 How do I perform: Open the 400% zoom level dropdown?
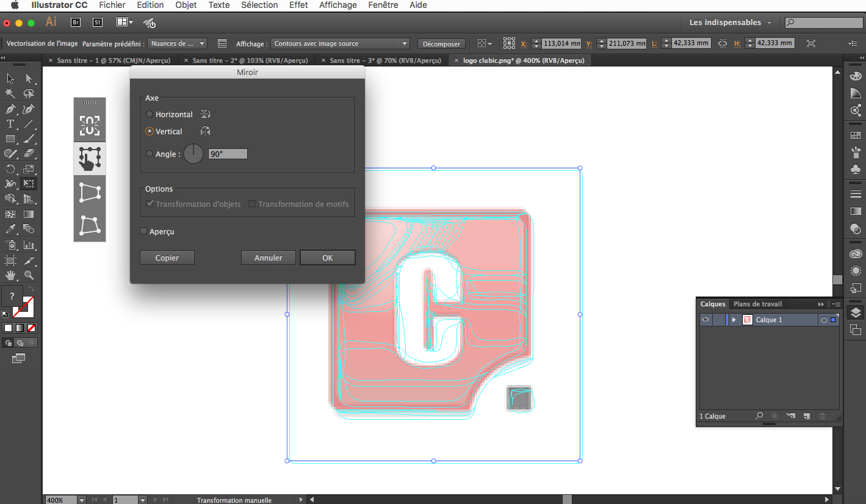81,500
